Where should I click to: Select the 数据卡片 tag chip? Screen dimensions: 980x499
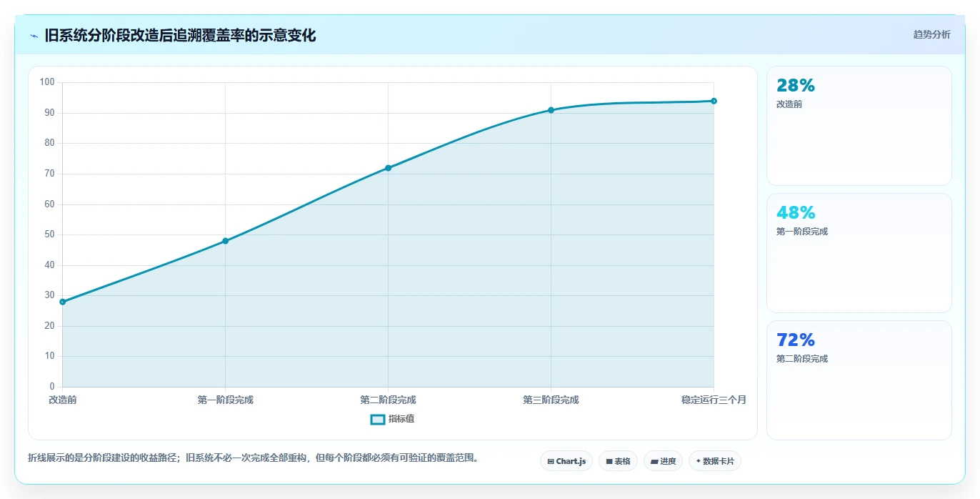(x=715, y=461)
